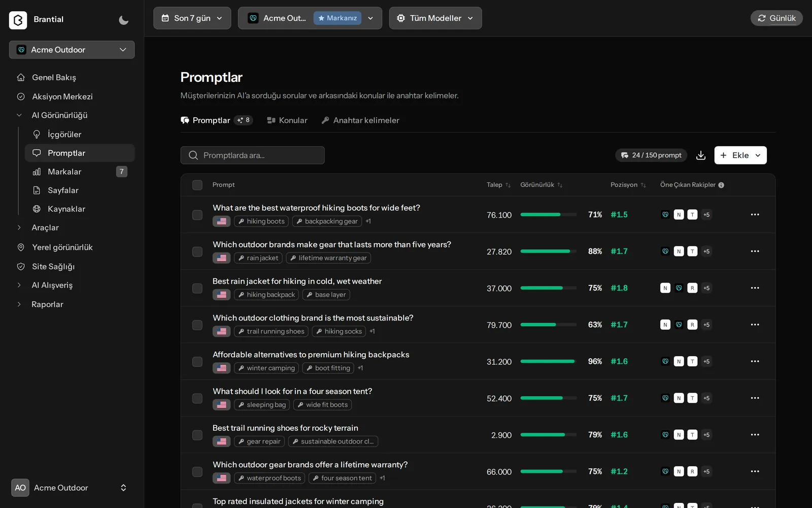Click the İçgörüler lightbulb icon

[37, 134]
